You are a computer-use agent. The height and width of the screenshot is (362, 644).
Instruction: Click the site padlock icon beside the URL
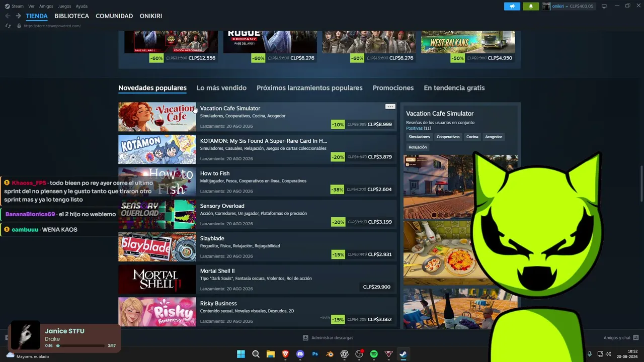(19, 26)
